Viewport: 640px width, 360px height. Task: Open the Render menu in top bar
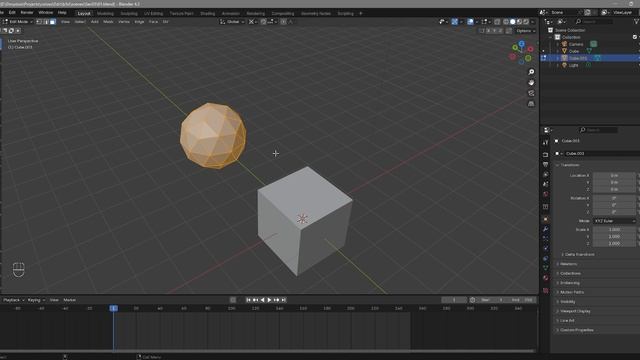27,13
